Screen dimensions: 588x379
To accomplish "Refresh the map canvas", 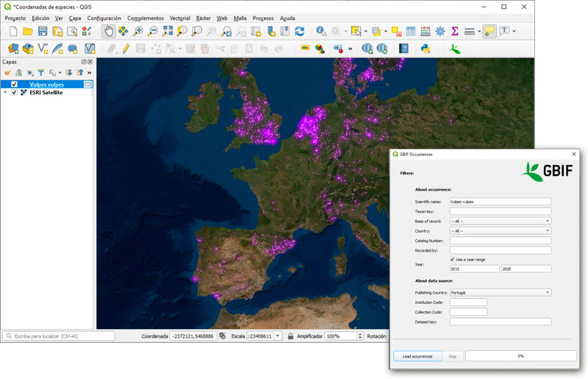I will click(299, 31).
